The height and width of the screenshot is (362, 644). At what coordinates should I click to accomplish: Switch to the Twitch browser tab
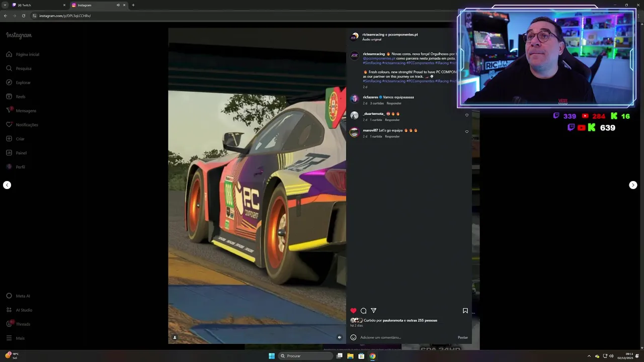[x=38, y=5]
